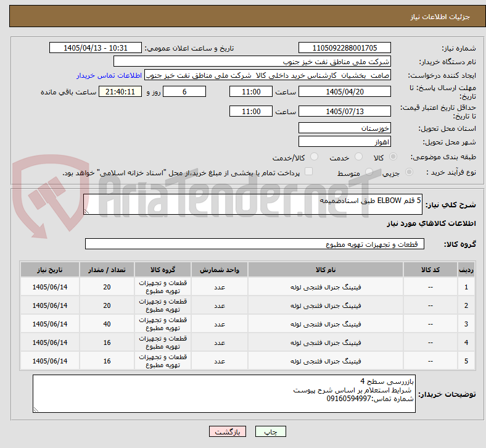This screenshot has width=486, height=448.
Task: Click the delivery province field خوزستان
Action: point(344,128)
